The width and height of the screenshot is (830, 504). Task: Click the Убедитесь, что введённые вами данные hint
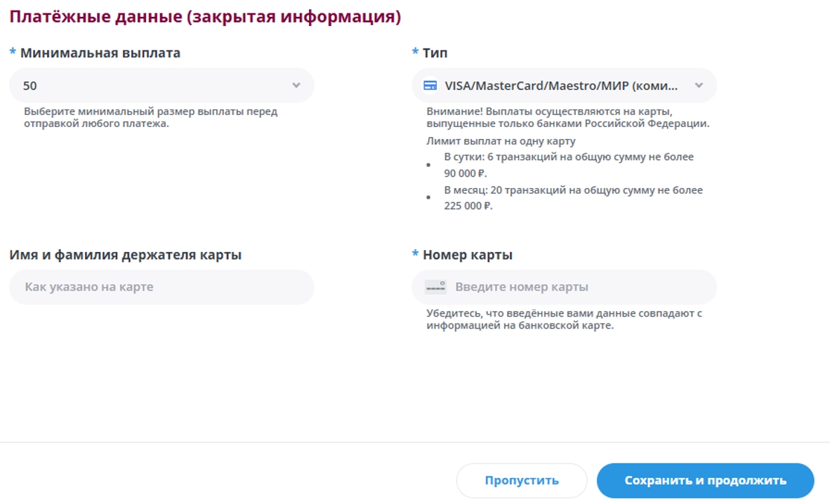[565, 319]
